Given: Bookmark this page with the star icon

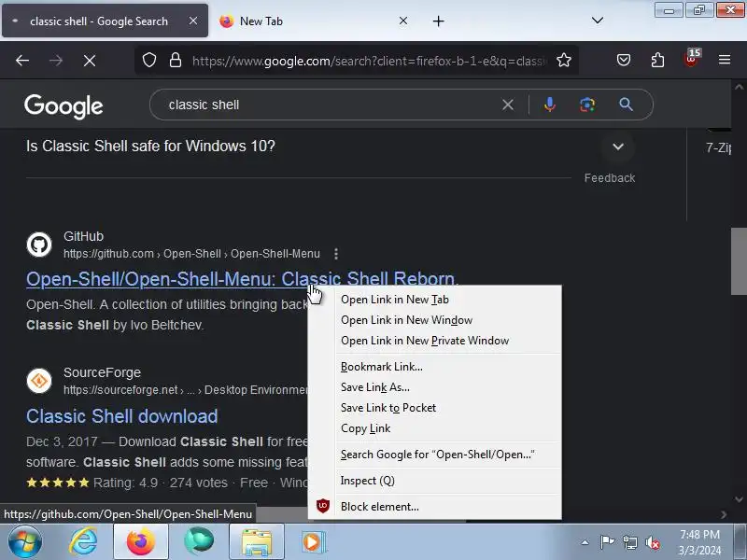Looking at the screenshot, I should click(564, 60).
